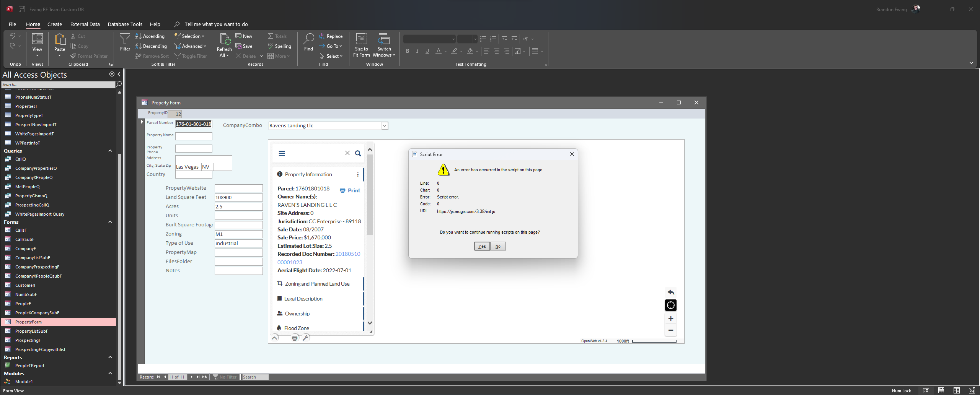Open the Database Tools tab
The image size is (980, 395).
(125, 24)
